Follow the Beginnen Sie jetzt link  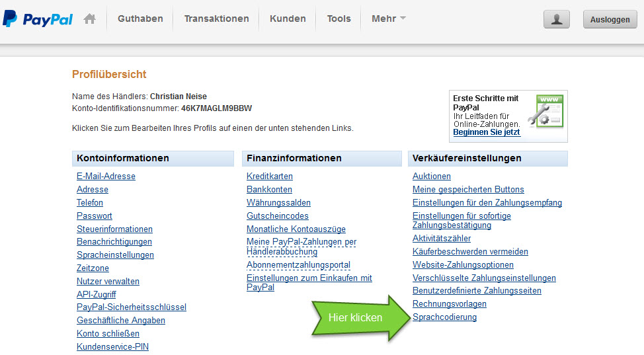pyautogui.click(x=486, y=132)
